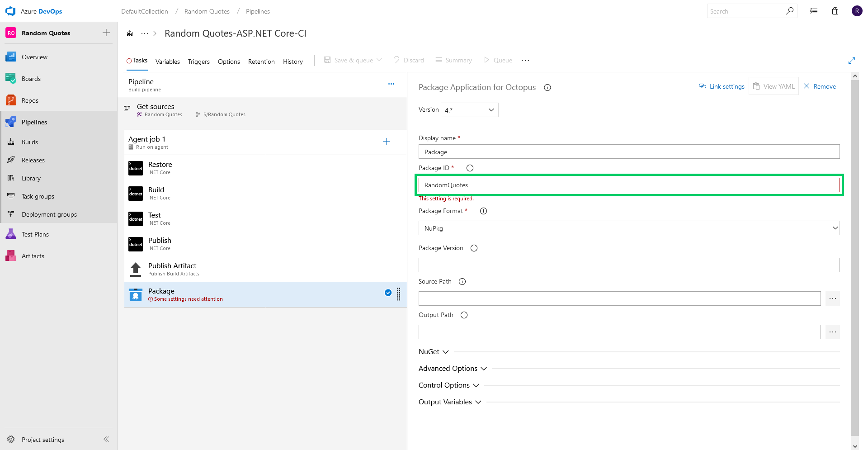Click info icon next to Source Path
Image resolution: width=868 pixels, height=450 pixels.
(x=462, y=281)
